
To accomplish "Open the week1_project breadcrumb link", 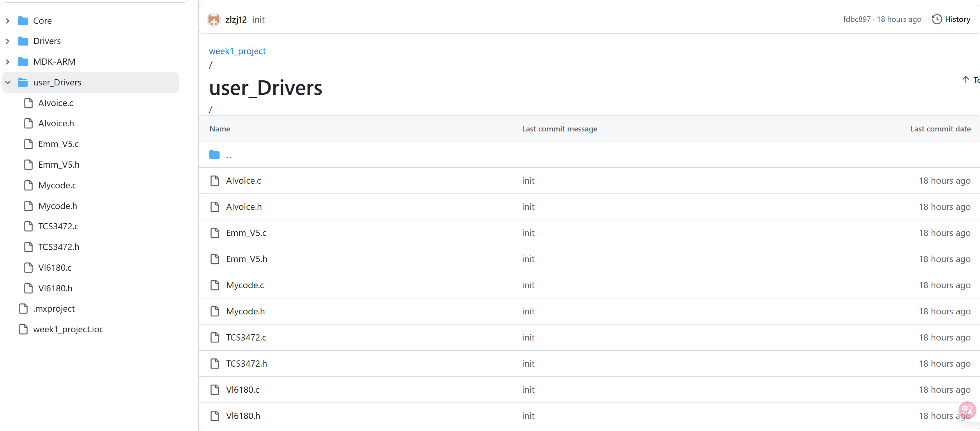I will pos(237,51).
